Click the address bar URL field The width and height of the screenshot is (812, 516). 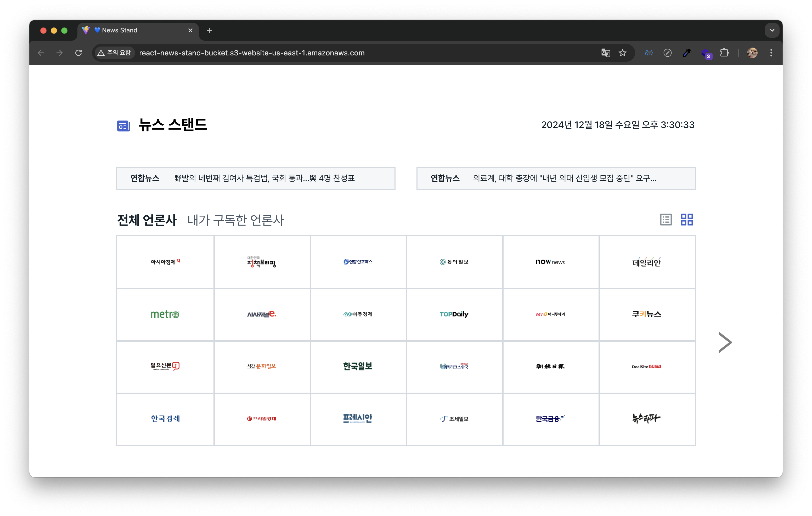pyautogui.click(x=252, y=53)
